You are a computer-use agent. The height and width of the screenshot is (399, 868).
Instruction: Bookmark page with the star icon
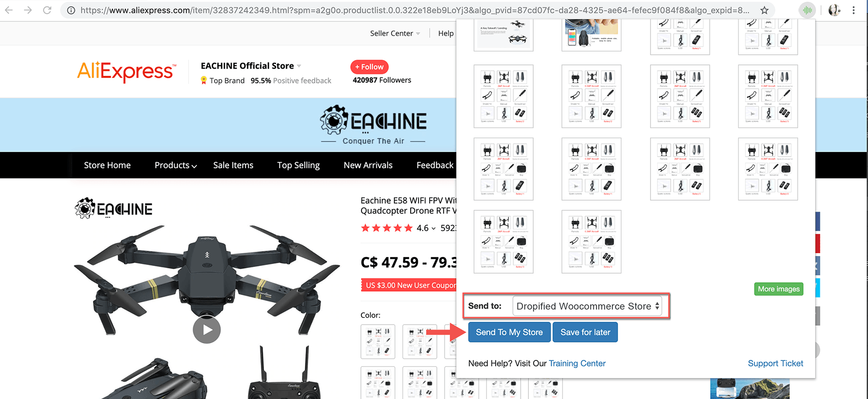pyautogui.click(x=764, y=10)
